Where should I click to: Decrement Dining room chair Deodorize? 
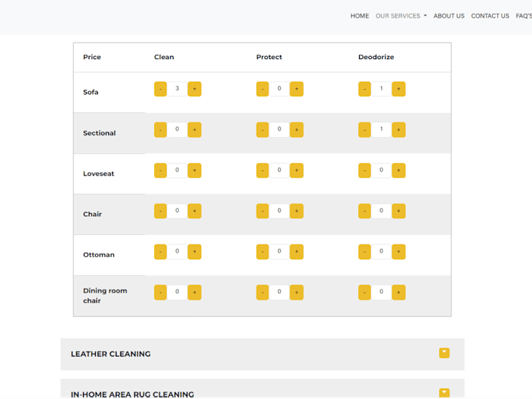pos(364,293)
